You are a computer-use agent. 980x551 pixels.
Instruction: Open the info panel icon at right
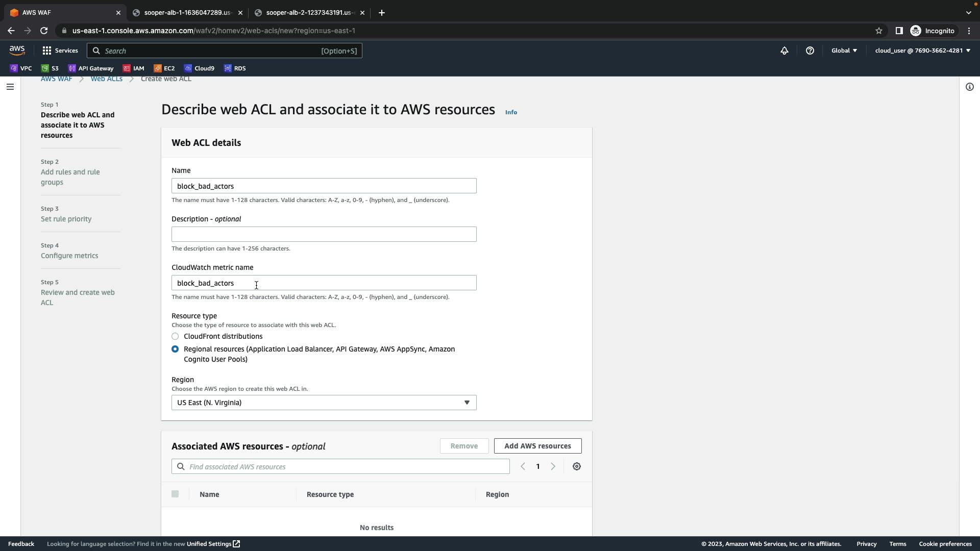pyautogui.click(x=970, y=87)
